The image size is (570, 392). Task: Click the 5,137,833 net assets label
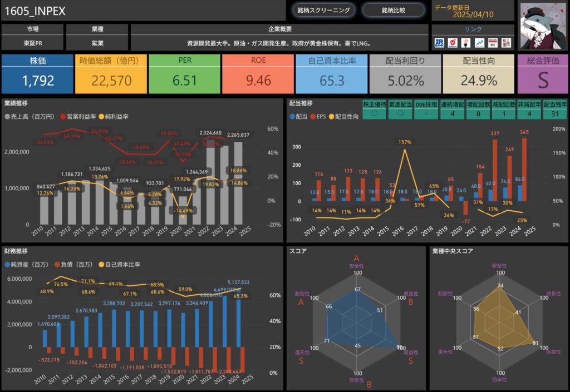pos(238,282)
